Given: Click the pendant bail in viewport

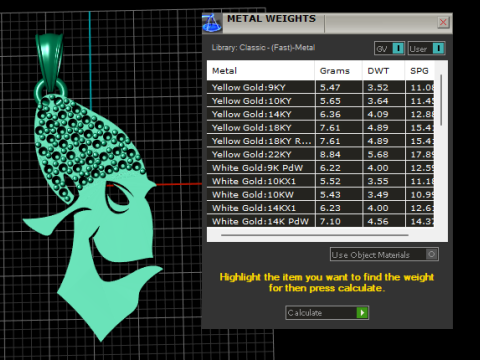Looking at the screenshot, I should (50, 62).
